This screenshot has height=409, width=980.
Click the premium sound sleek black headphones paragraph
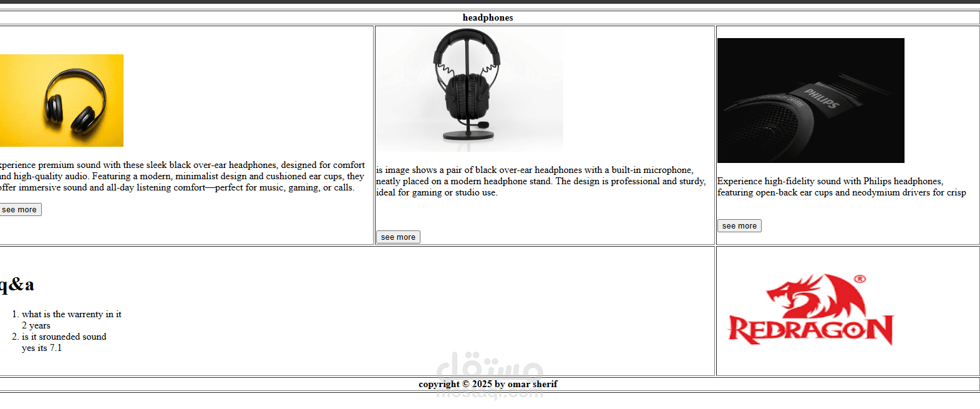coord(182,176)
